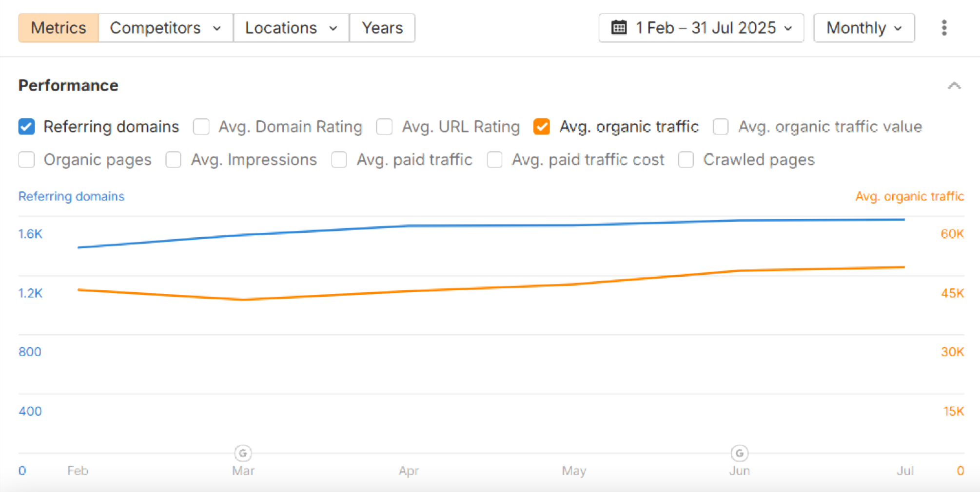Click the Google update marker at Mar
The height and width of the screenshot is (492, 980).
click(243, 453)
